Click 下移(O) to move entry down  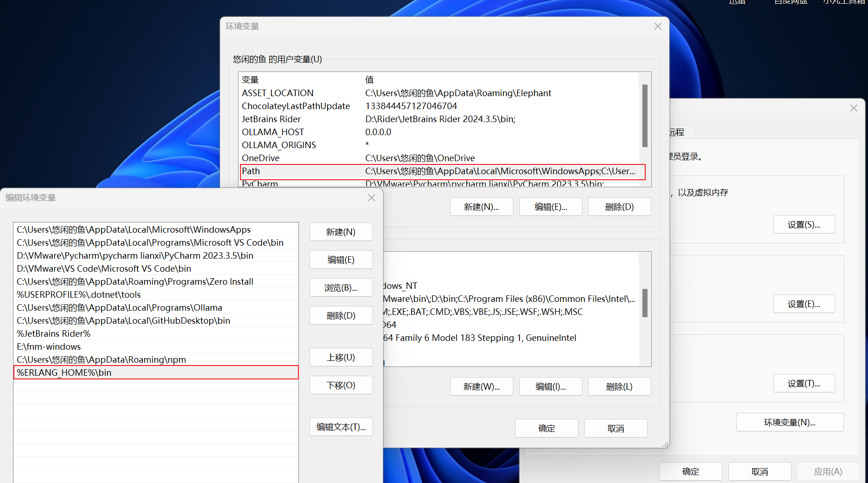[341, 385]
